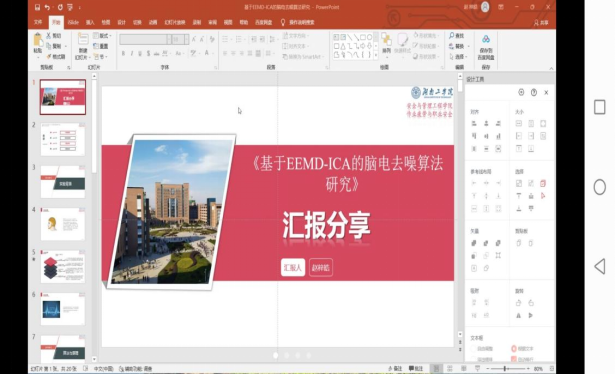Select the Normal view button in status bar

point(436,369)
